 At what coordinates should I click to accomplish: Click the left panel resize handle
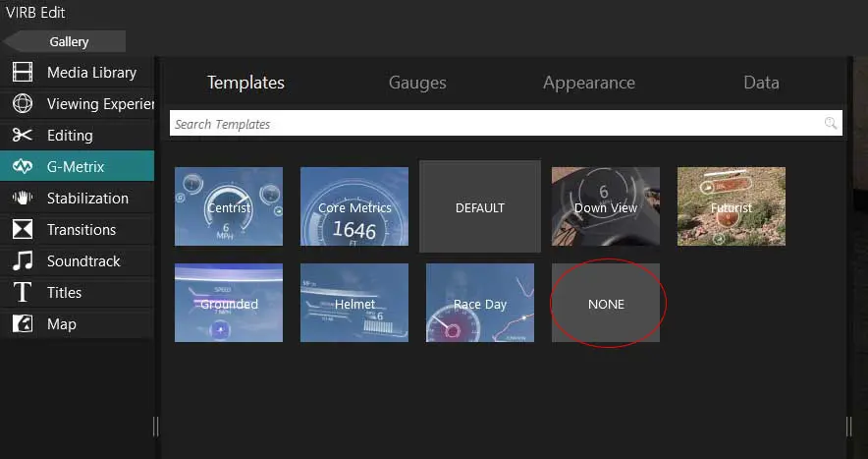(155, 427)
